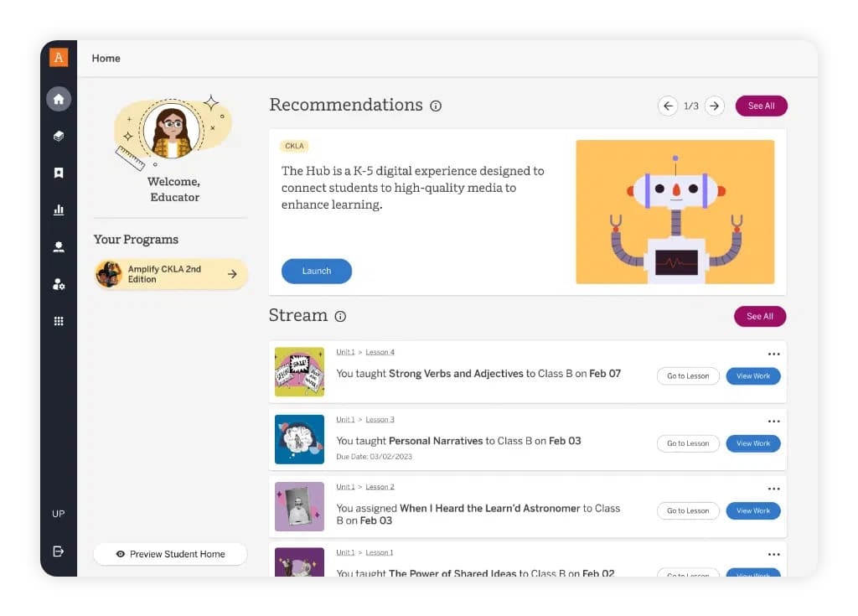Image resolution: width=858 pixels, height=616 pixels.
Task: View Work for Personal Narratives
Action: point(753,443)
